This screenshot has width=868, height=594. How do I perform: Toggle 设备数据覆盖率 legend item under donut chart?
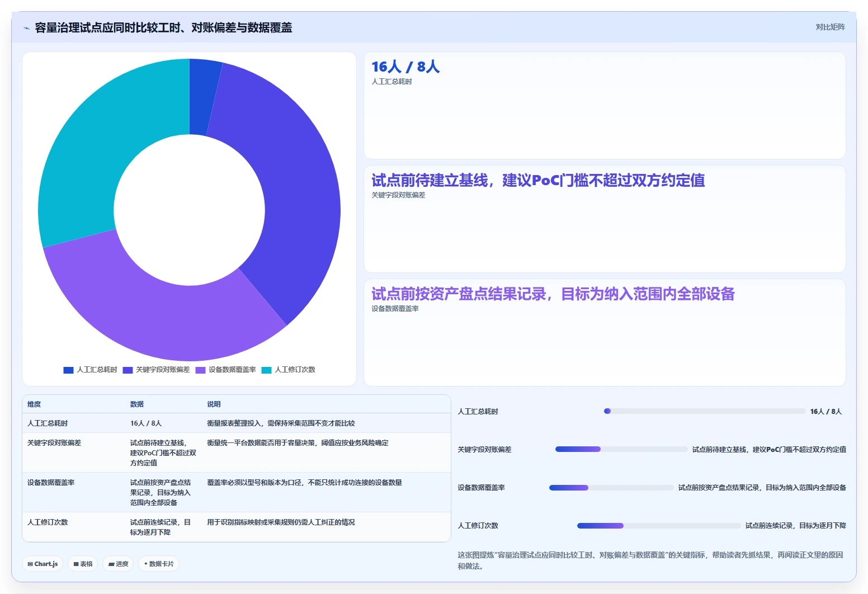coord(226,370)
